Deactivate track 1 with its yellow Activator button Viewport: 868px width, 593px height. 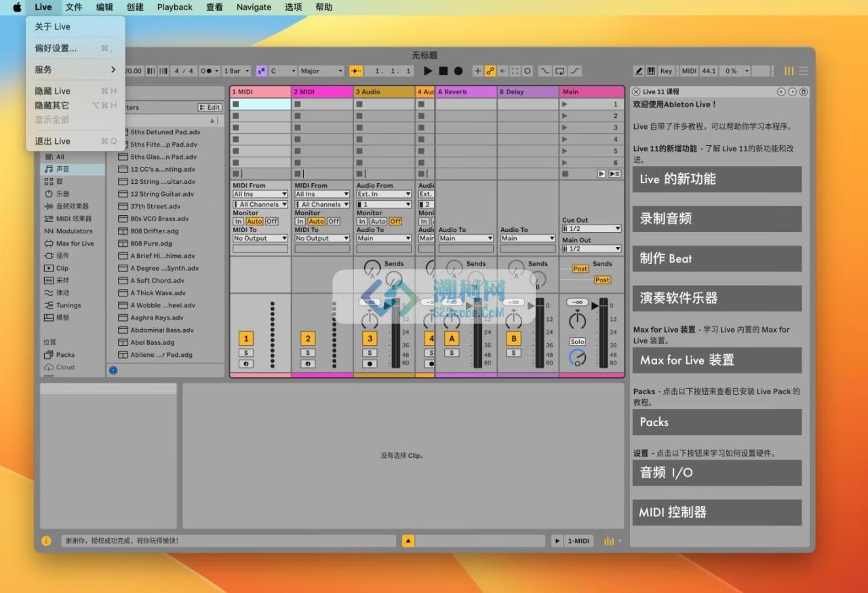point(246,339)
